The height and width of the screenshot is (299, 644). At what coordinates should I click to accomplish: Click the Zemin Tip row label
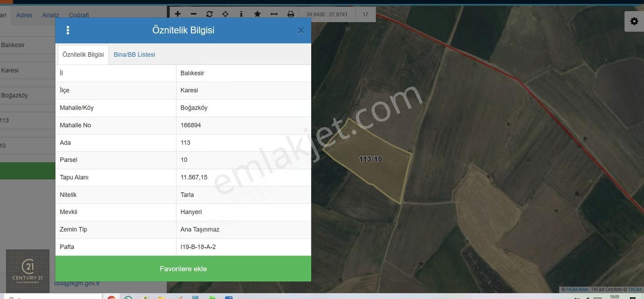[73, 230]
